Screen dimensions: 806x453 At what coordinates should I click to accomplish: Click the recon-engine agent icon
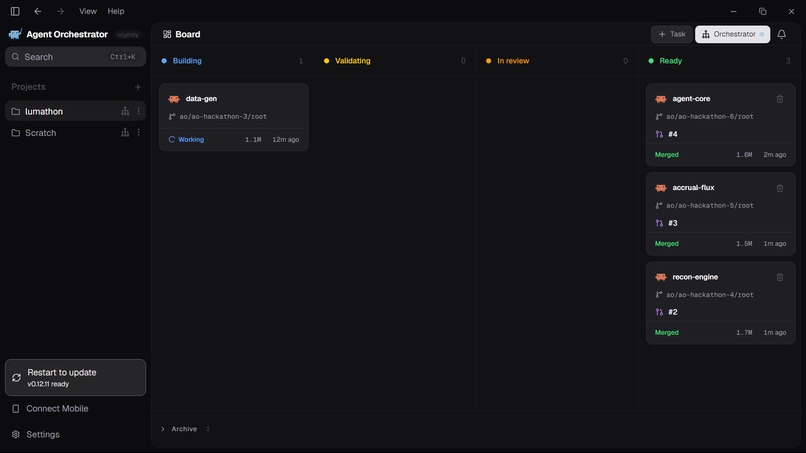point(661,277)
